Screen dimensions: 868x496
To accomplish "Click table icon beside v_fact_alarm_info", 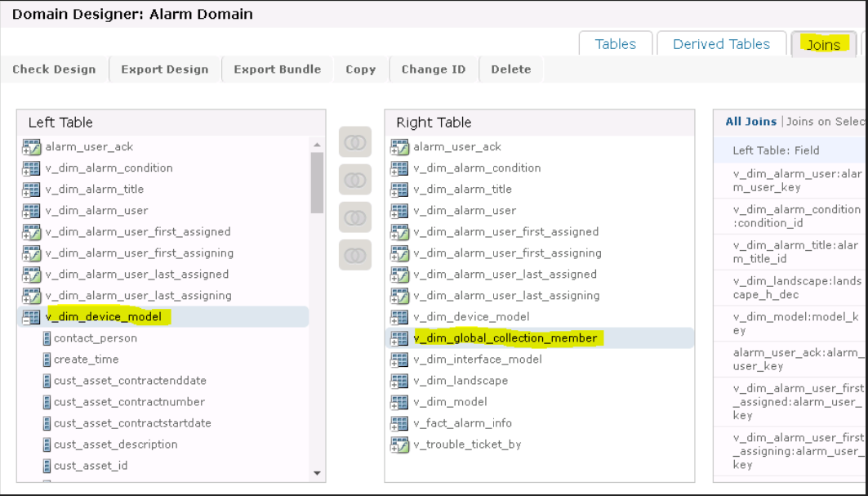I will pyautogui.click(x=399, y=423).
